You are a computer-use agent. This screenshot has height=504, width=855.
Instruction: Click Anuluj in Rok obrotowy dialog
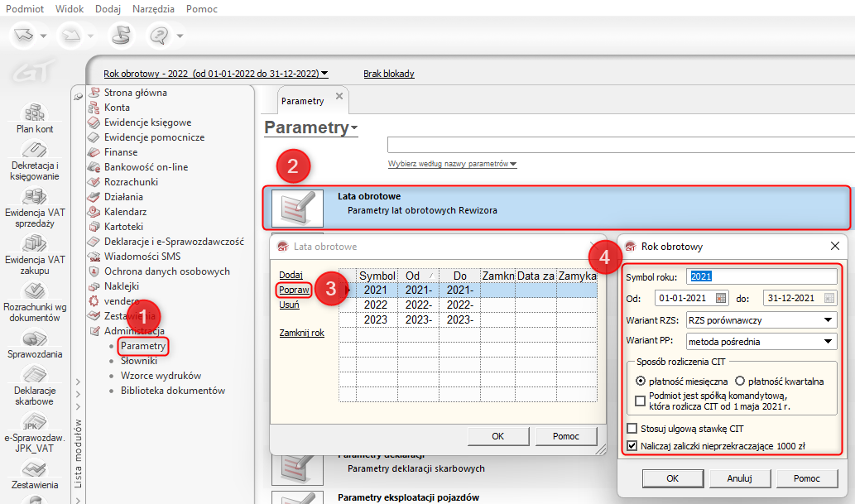click(739, 478)
